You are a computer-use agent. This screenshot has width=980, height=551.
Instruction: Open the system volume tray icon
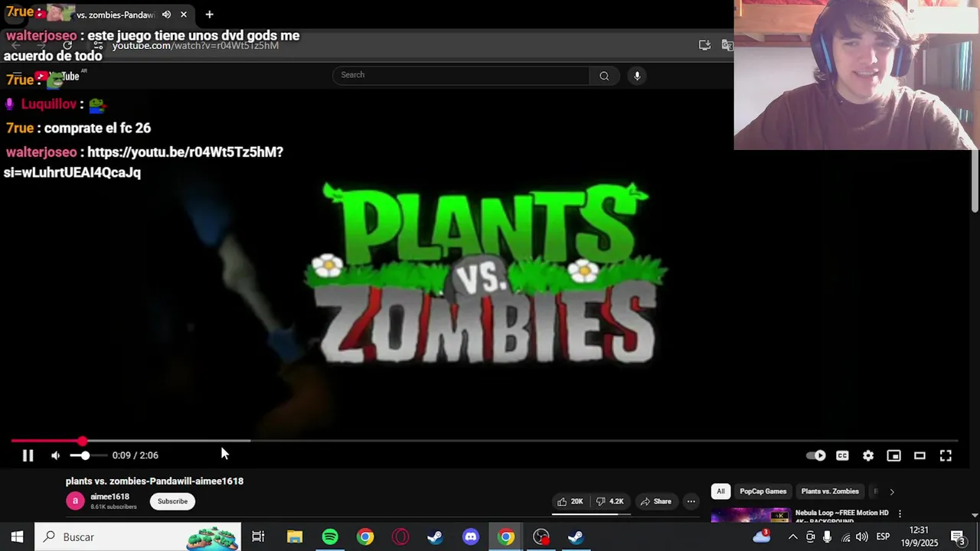point(862,537)
